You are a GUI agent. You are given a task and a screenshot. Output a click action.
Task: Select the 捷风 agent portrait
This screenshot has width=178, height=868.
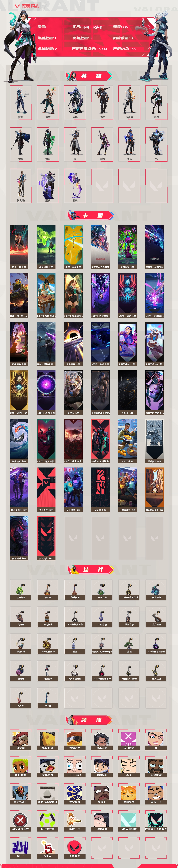click(21, 102)
